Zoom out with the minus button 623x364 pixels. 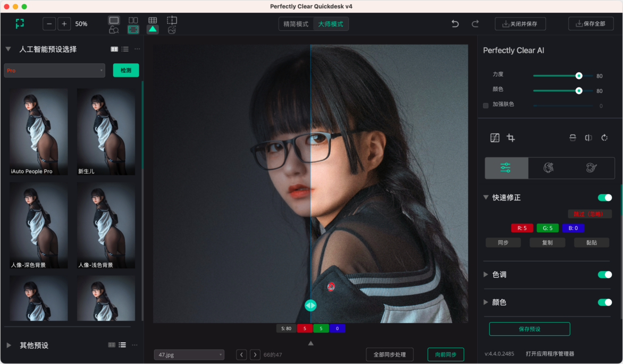tap(49, 24)
